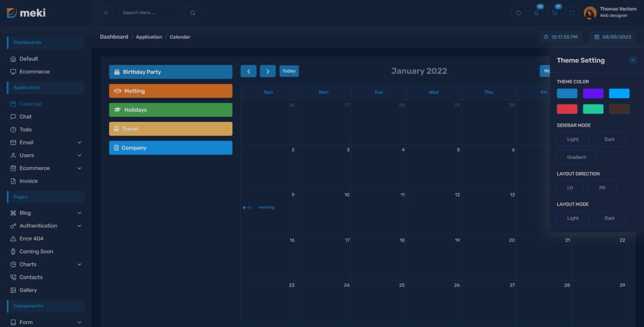Image resolution: width=644 pixels, height=327 pixels.
Task: Close the Theme Setting panel
Action: [633, 60]
